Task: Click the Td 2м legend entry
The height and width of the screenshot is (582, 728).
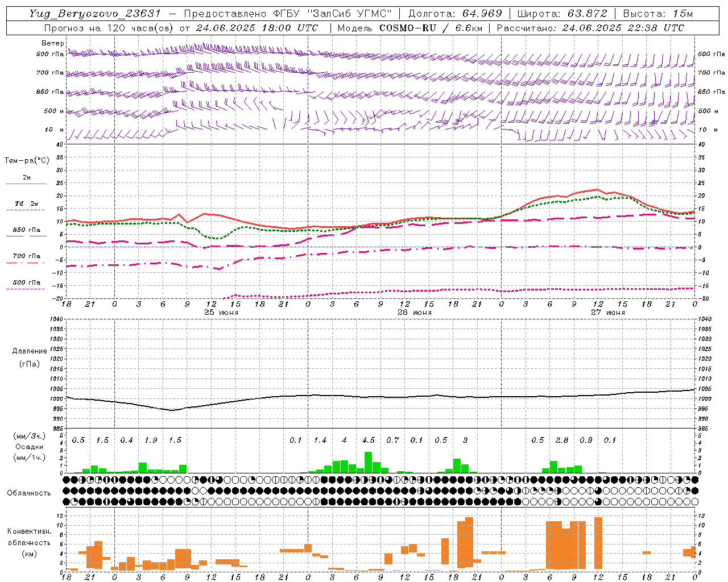Action: tap(27, 203)
